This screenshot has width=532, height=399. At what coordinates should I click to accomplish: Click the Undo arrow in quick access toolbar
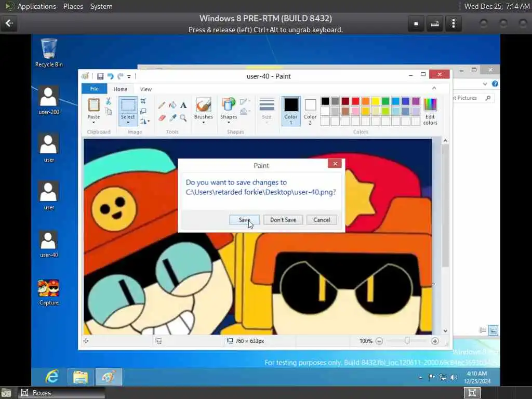[x=110, y=76]
